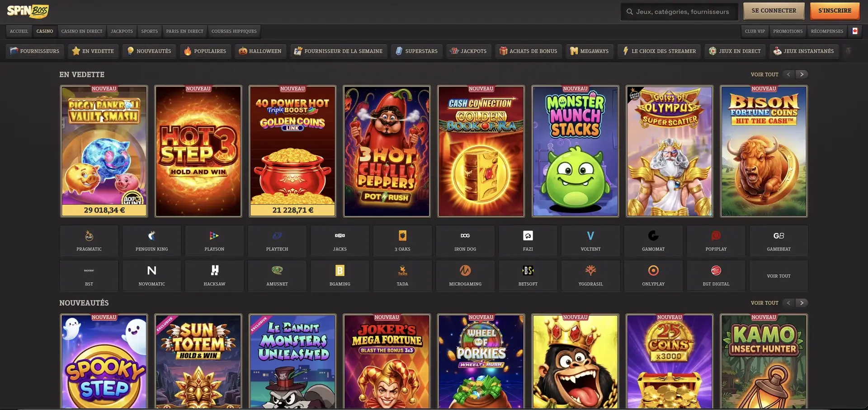Filter games by Halloween category

pos(260,51)
